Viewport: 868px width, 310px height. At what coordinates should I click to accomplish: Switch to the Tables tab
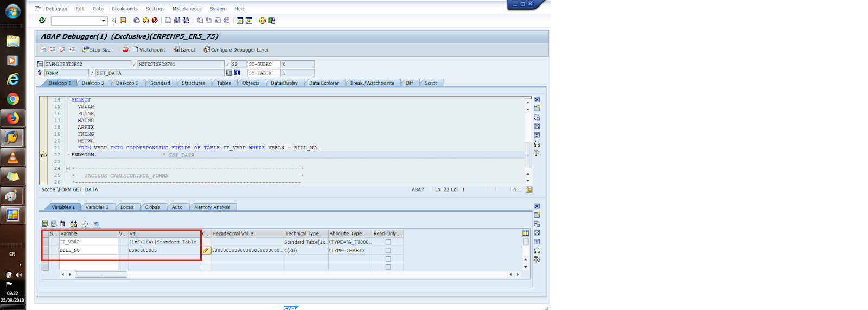coord(224,83)
